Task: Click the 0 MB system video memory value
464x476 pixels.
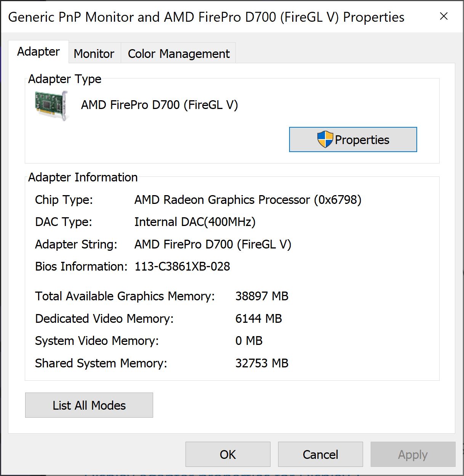Action: coord(249,341)
